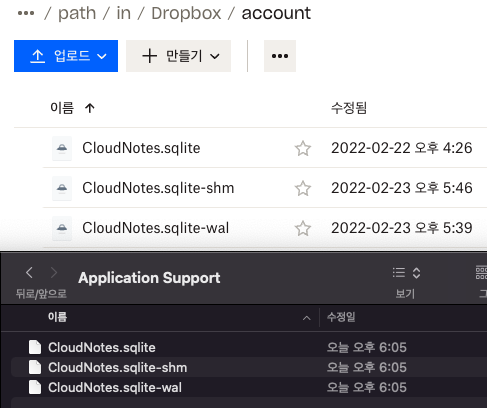The width and height of the screenshot is (487, 408).
Task: Open CloudNotes.sqlite-wal in the Dropbox list
Action: [x=156, y=228]
